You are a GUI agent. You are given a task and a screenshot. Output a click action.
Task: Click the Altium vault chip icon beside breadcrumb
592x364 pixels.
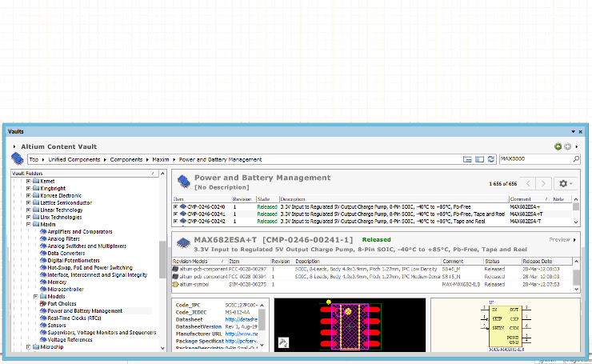(x=18, y=159)
